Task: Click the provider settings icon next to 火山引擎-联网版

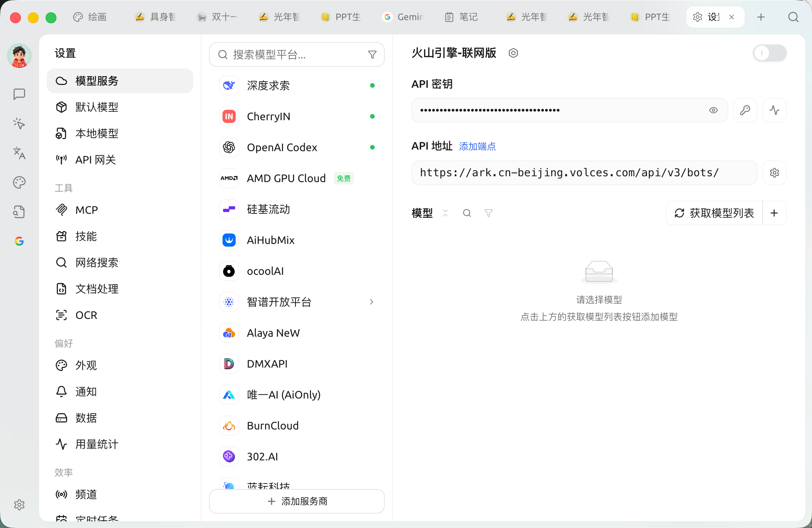Action: (513, 53)
